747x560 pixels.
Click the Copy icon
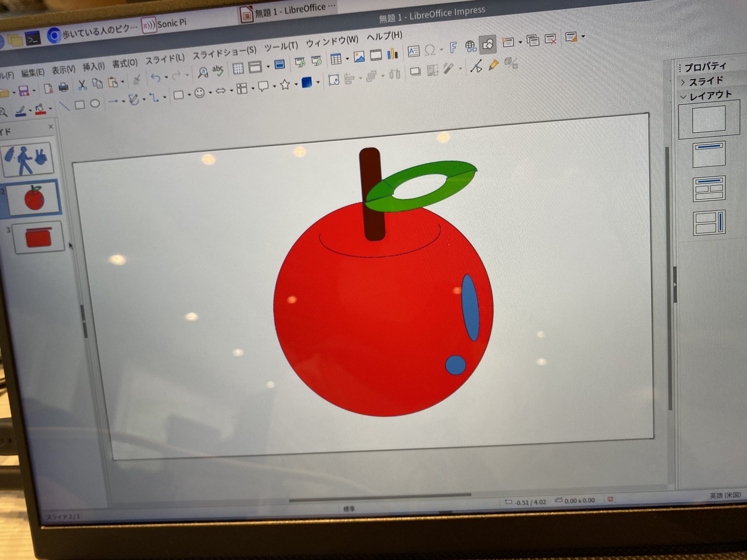(97, 83)
